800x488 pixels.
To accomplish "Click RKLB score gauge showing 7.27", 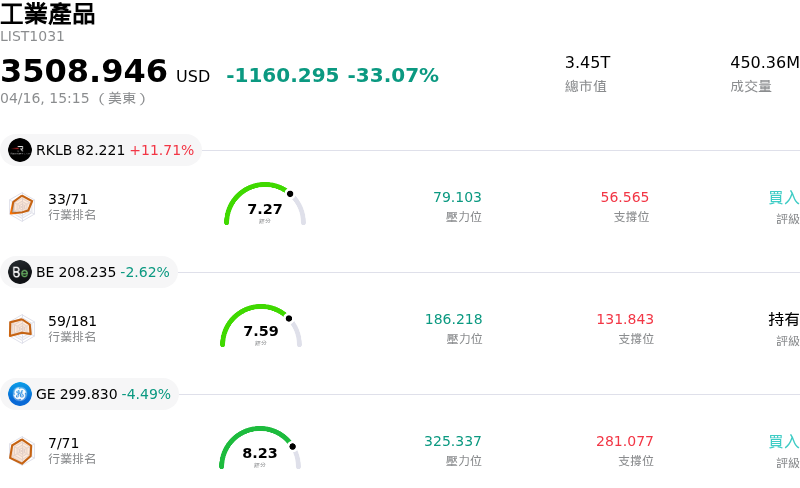I will click(264, 205).
